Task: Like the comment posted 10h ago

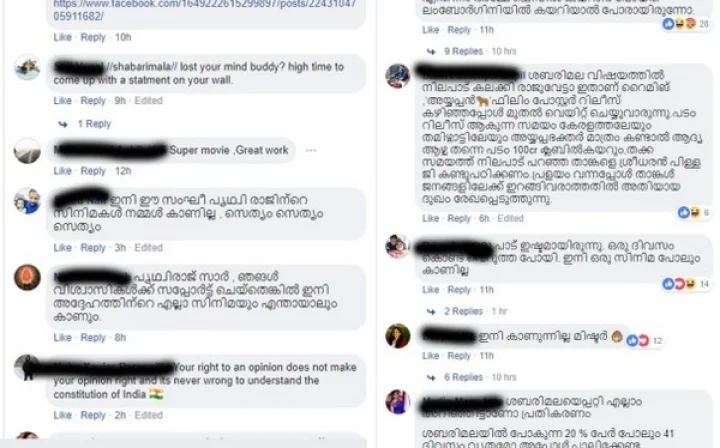Action: [x=62, y=37]
